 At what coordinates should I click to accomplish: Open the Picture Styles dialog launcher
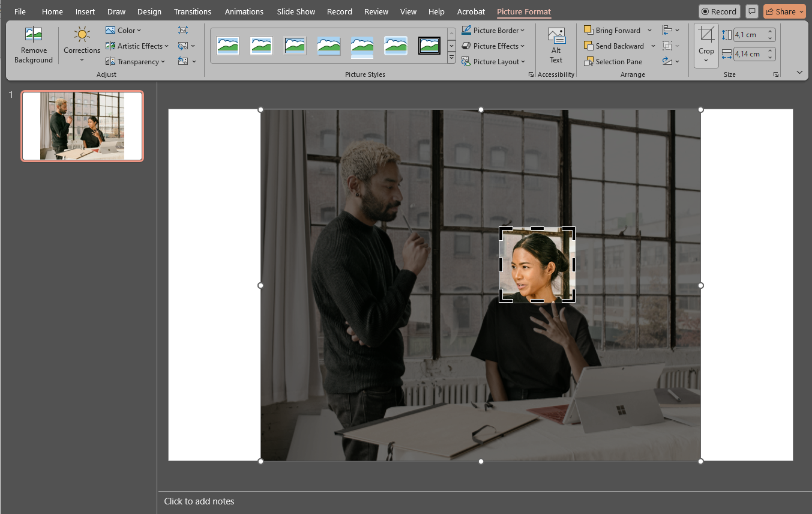point(531,74)
